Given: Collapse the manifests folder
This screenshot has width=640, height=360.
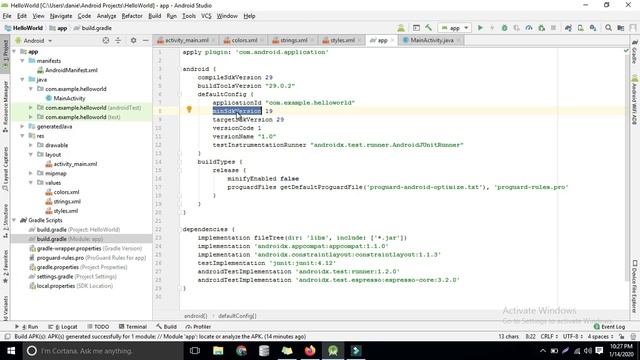Looking at the screenshot, I should [22, 60].
